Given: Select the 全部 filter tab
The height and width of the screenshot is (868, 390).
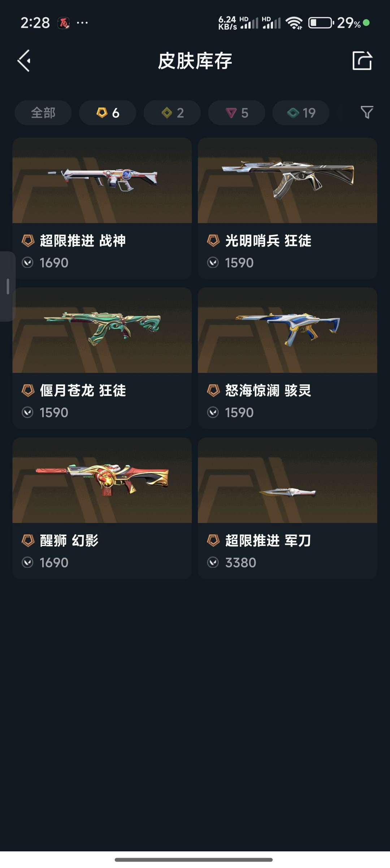Looking at the screenshot, I should click(x=43, y=113).
